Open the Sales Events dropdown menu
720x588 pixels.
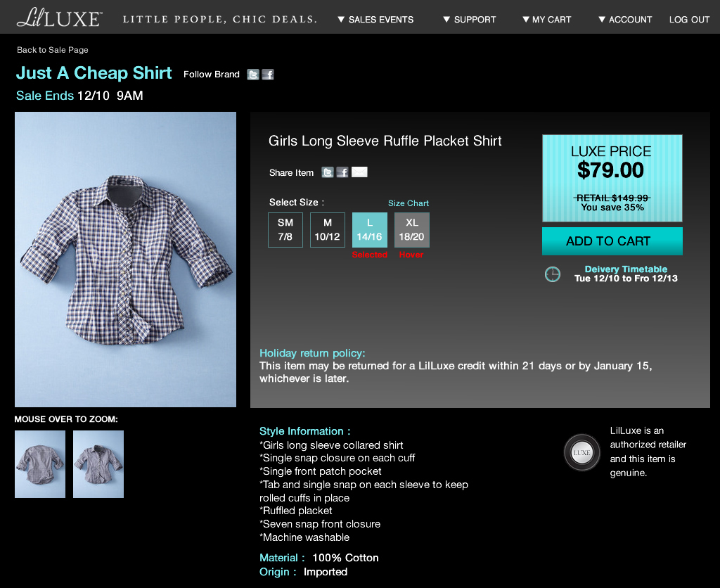click(x=375, y=20)
